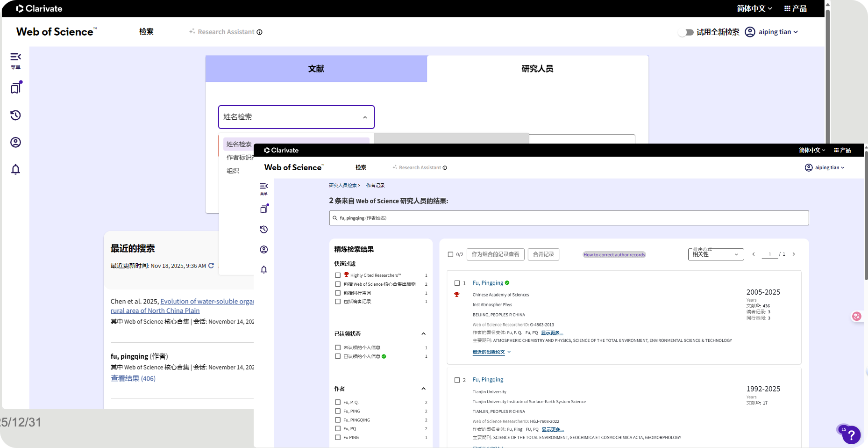Screen dimensions: 868x448
Task: Click refresh icon beside recent search update time
Action: (x=211, y=266)
